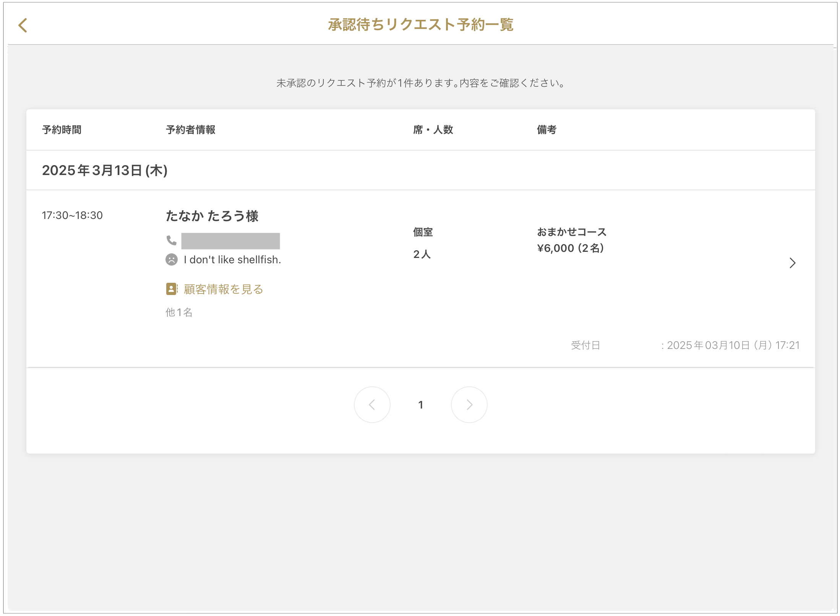Screen dimensions: 840x616
Task: Click the phone icon beside masked number
Action: 171,240
